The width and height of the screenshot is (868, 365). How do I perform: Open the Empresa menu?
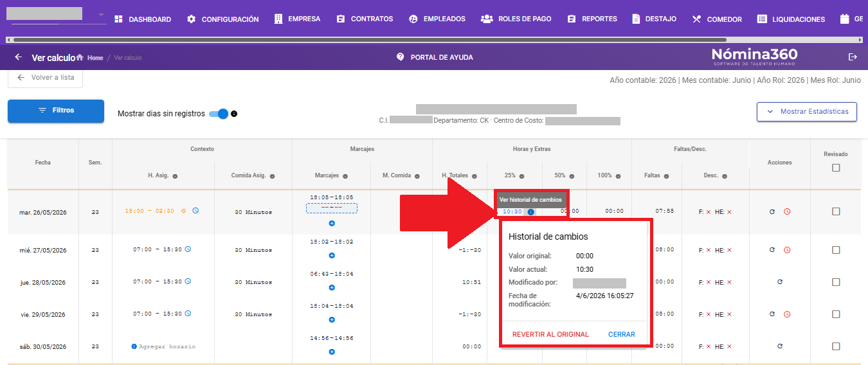[x=297, y=19]
